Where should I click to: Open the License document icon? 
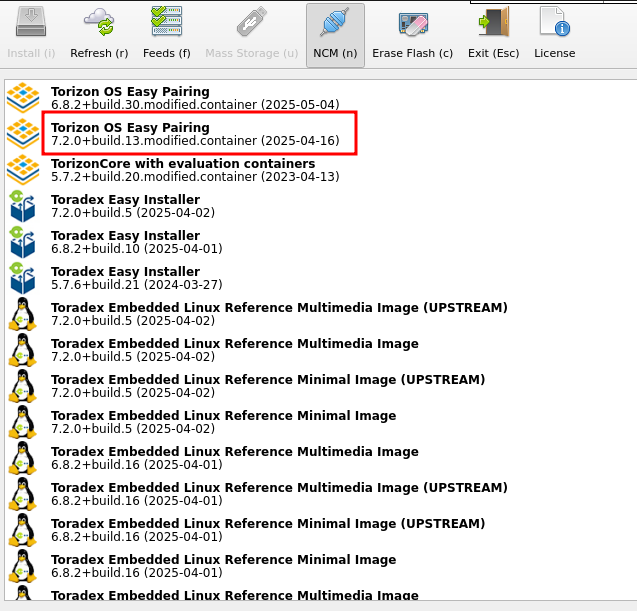555,22
